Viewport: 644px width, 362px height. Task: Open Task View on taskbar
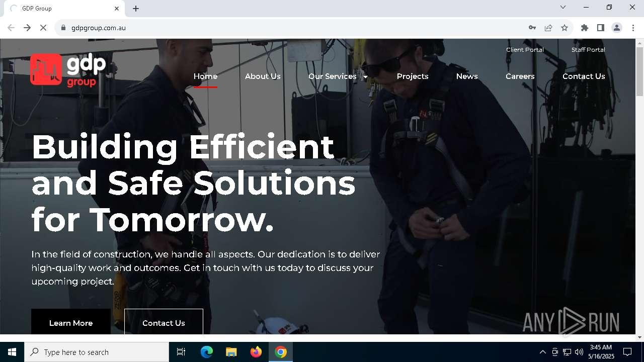181,352
